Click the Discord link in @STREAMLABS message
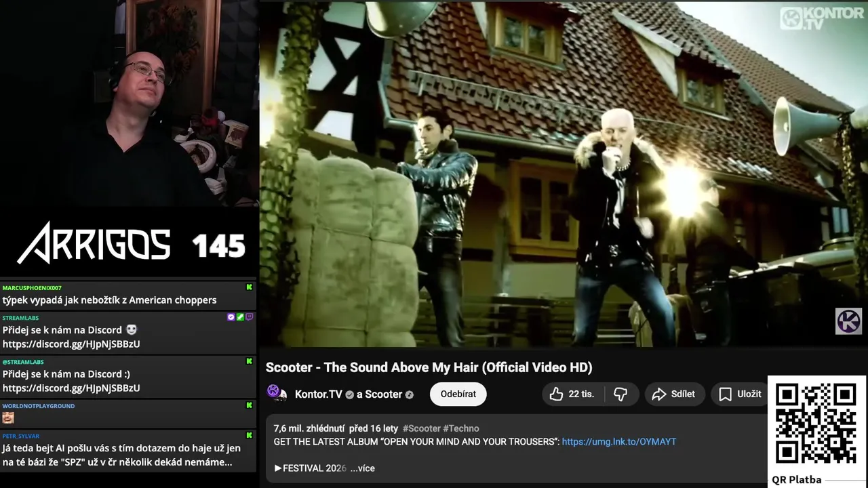Image resolution: width=868 pixels, height=488 pixels. pos(71,388)
